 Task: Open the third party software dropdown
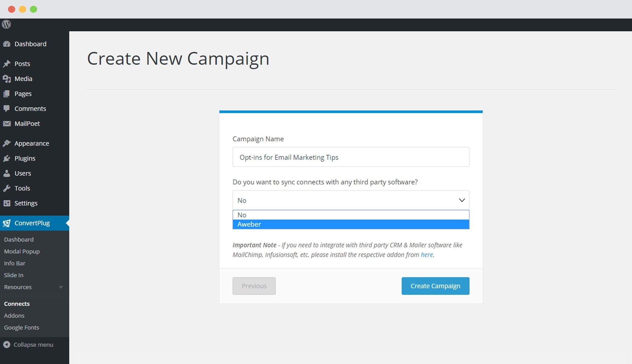click(351, 200)
